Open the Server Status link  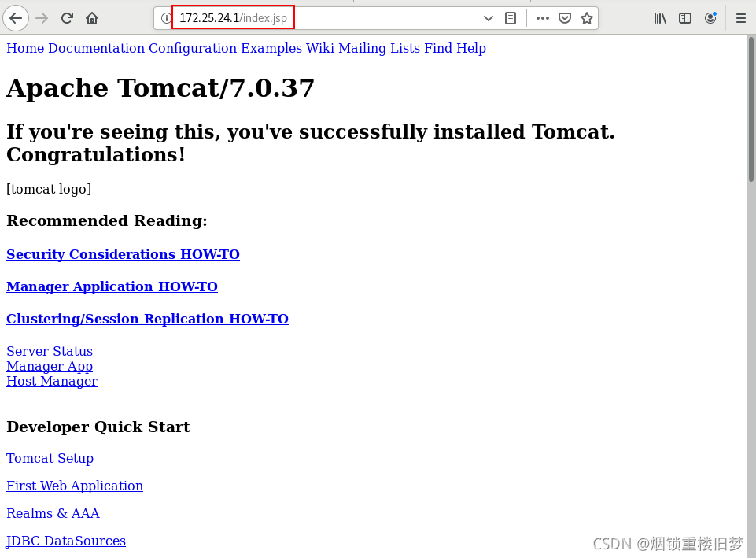50,351
